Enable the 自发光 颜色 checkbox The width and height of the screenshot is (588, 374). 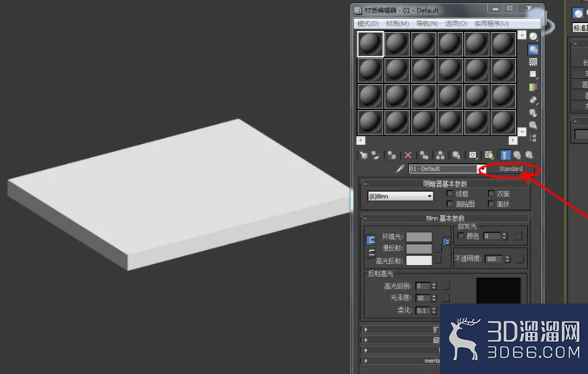tap(461, 236)
